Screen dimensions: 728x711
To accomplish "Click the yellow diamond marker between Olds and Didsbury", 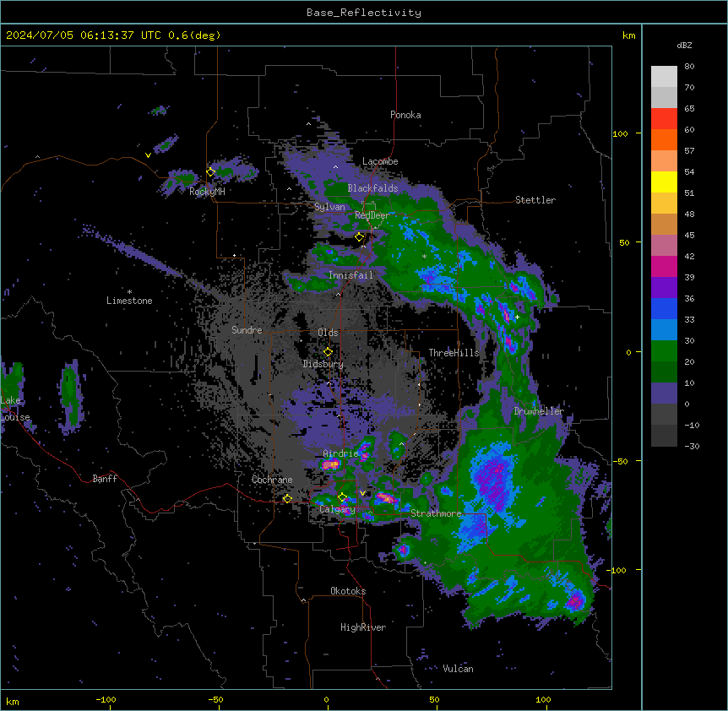I will [328, 352].
